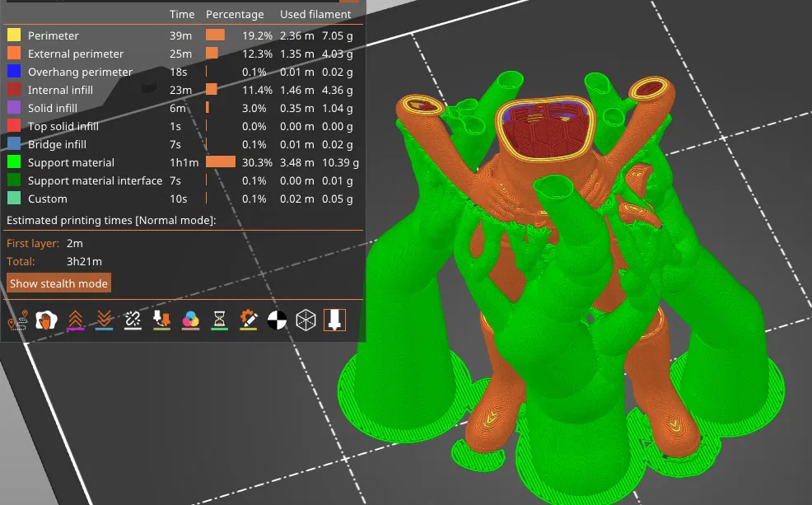
Task: Toggle Support material interface row
Action: [183, 180]
